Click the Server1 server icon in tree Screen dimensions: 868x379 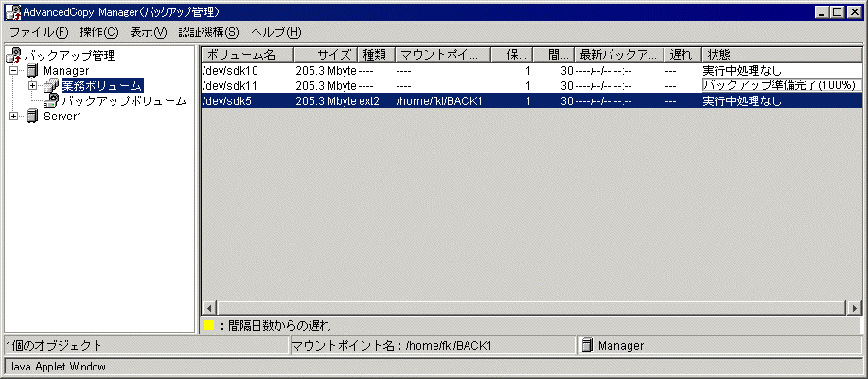click(x=33, y=116)
